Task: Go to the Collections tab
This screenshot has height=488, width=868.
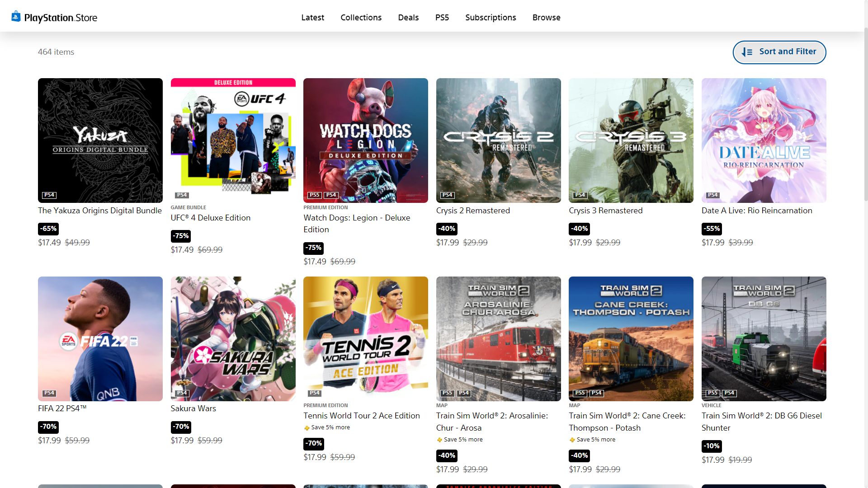Action: click(x=361, y=17)
